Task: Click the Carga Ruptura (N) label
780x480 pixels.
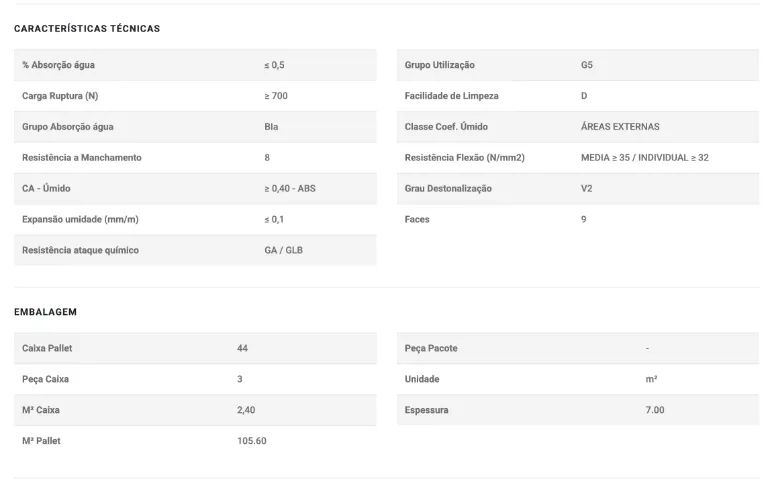Action: (x=59, y=96)
